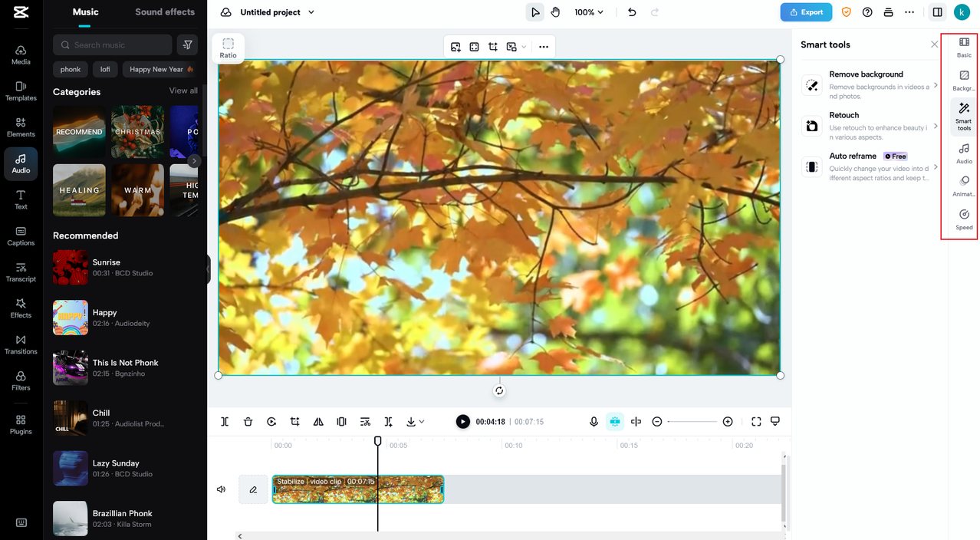This screenshot has height=540, width=980.
Task: Open the Filters panel
Action: [x=21, y=380]
